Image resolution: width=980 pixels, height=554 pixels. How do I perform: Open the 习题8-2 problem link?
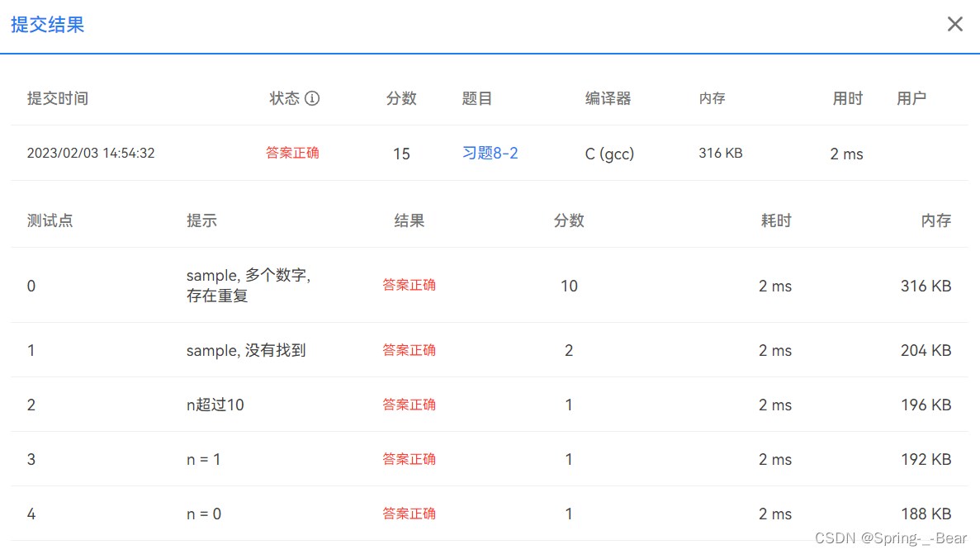(x=490, y=154)
